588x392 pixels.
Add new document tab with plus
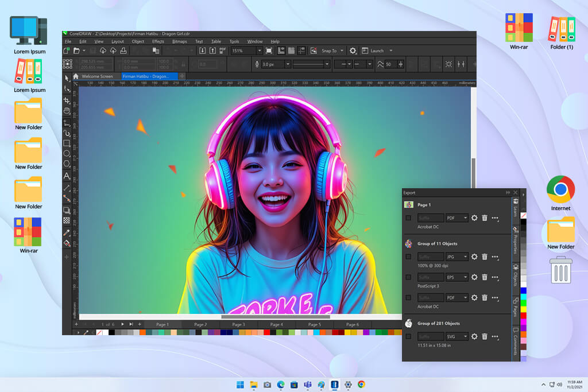pyautogui.click(x=182, y=76)
